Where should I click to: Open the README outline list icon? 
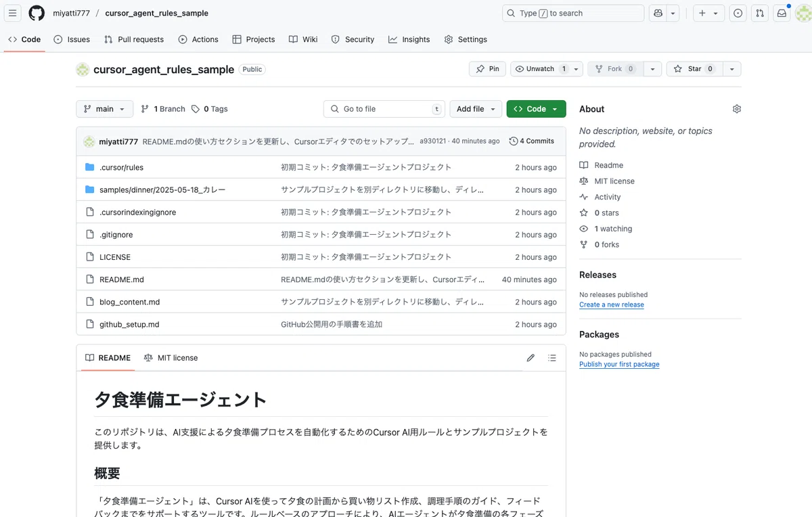click(552, 358)
